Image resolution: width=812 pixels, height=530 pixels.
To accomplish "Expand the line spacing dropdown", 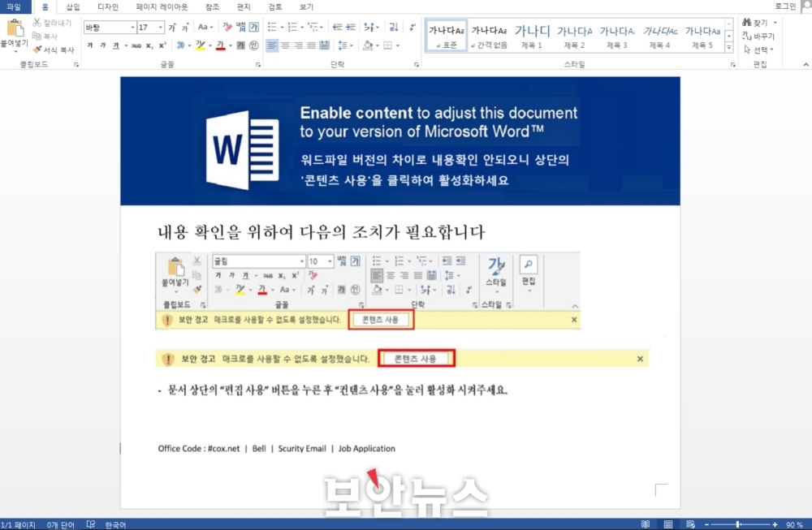I will (345, 45).
